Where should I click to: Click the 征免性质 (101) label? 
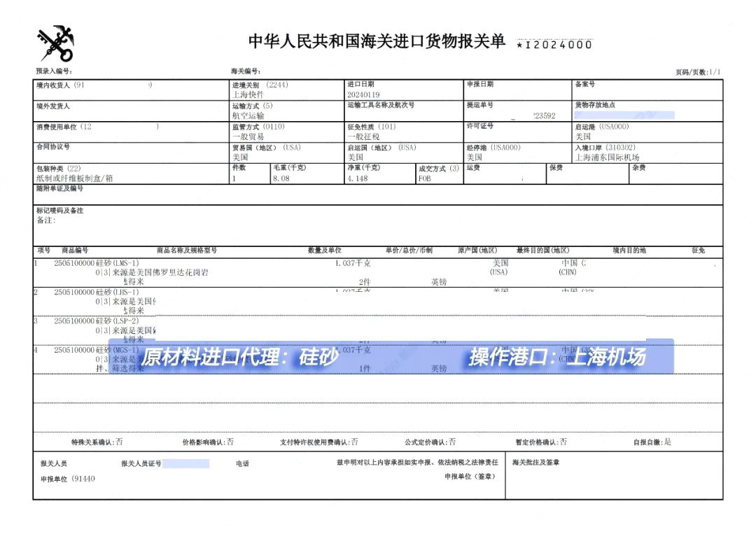371,127
